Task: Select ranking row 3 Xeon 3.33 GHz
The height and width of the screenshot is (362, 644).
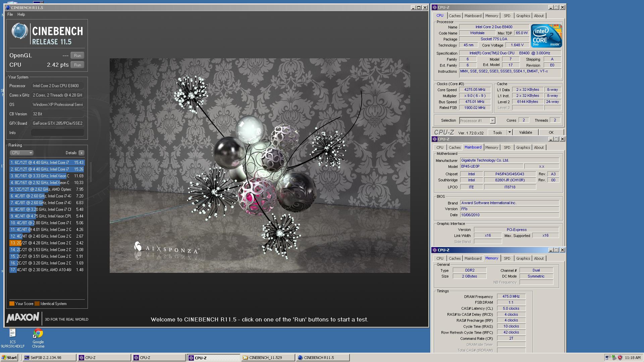Action: click(x=47, y=176)
